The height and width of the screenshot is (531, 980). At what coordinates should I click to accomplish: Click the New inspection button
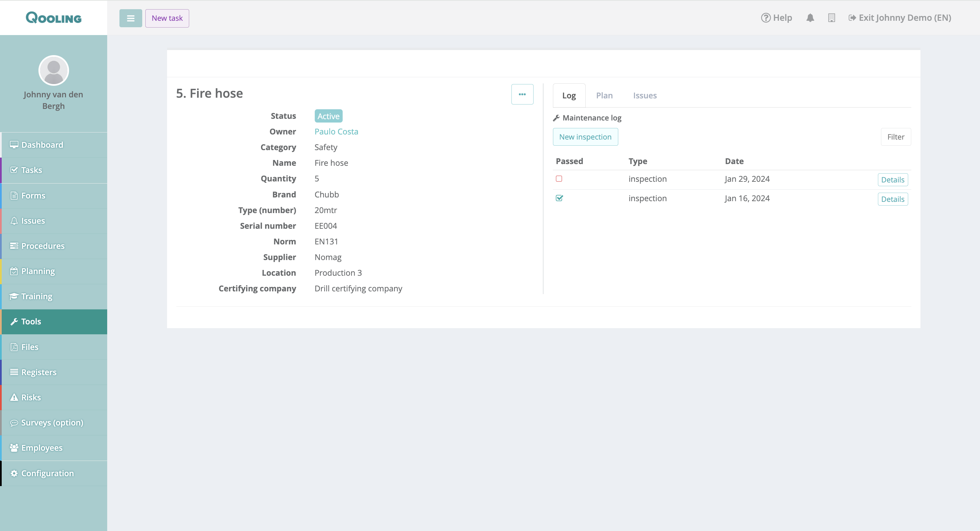click(x=585, y=137)
